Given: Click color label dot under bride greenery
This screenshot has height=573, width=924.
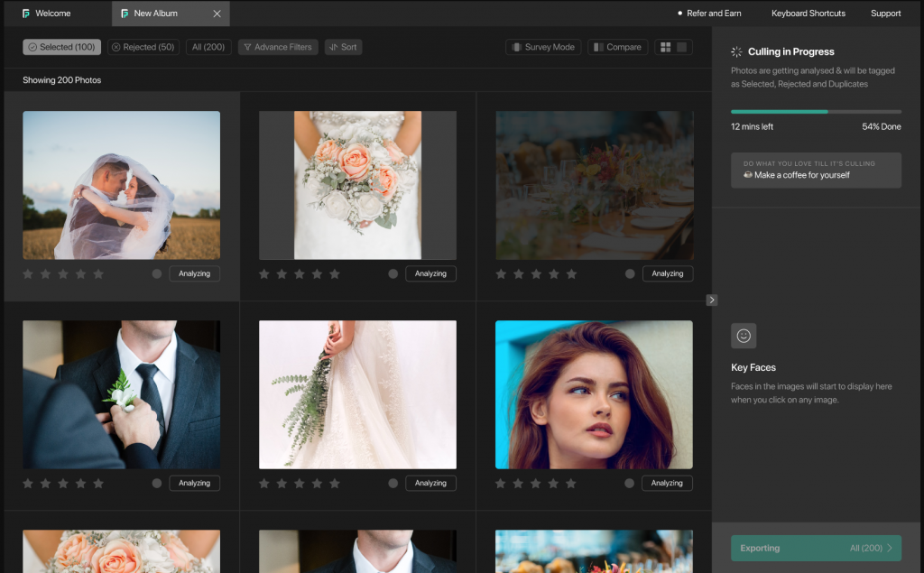Looking at the screenshot, I should point(393,483).
